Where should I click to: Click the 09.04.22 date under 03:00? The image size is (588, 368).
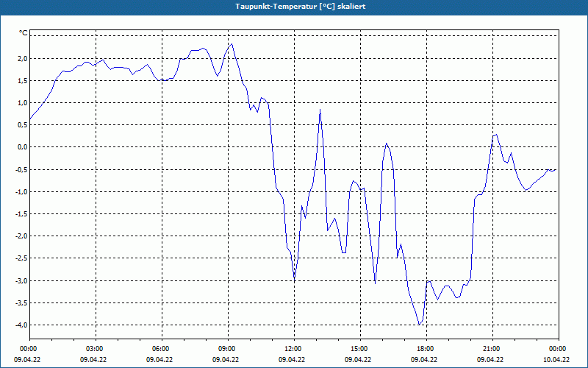(93, 359)
